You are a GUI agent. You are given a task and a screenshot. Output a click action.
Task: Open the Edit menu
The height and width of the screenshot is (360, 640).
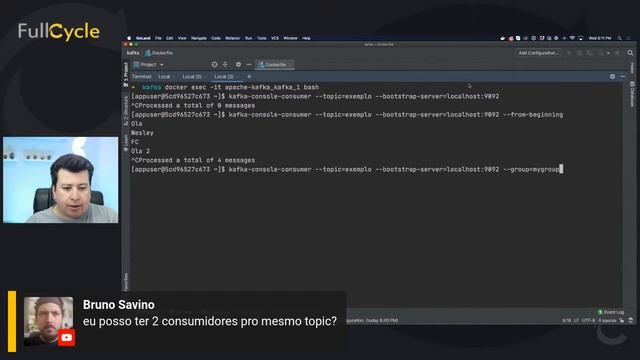(x=169, y=38)
